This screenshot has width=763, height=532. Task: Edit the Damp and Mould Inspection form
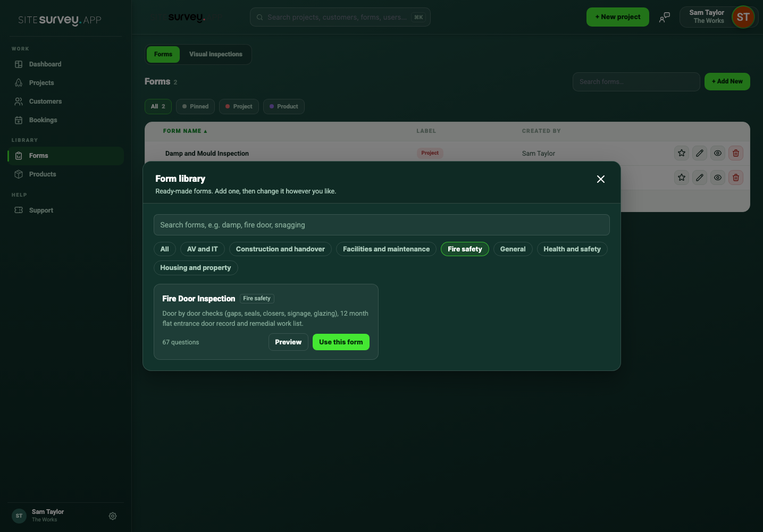700,153
